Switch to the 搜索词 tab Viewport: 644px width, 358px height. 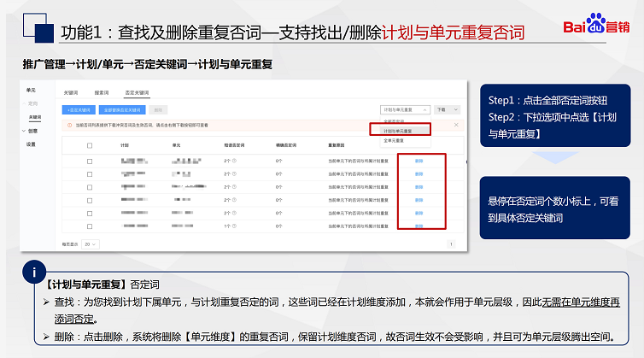(x=101, y=91)
